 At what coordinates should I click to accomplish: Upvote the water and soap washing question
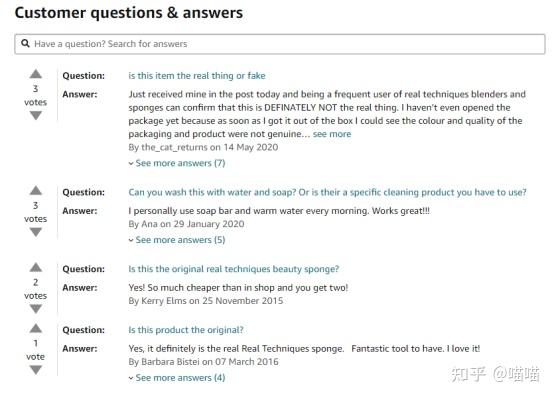(36, 191)
